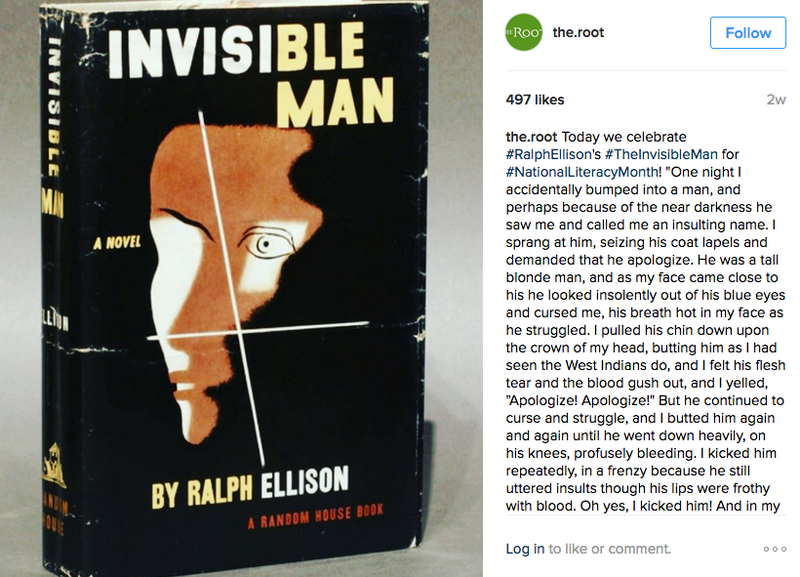This screenshot has width=800, height=577.
Task: Click the 'A Novel' label on cover
Action: (117, 242)
